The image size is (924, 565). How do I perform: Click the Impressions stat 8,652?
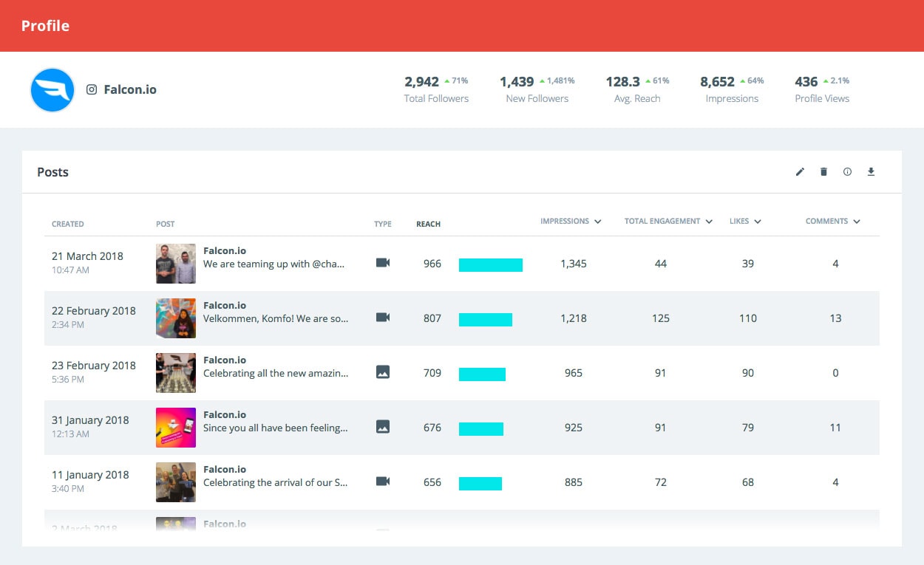pyautogui.click(x=732, y=89)
